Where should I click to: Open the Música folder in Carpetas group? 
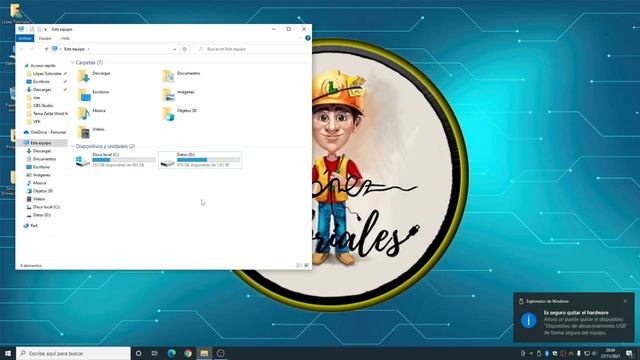coord(92,113)
